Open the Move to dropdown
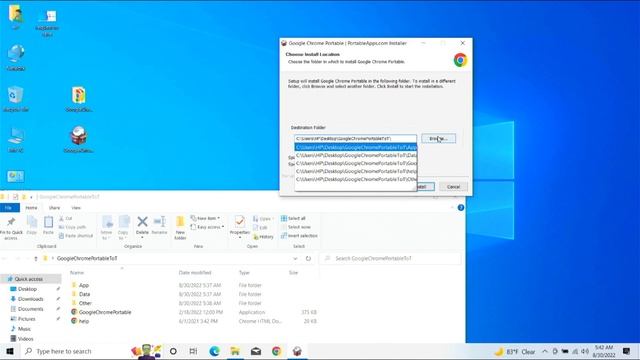 click(106, 228)
